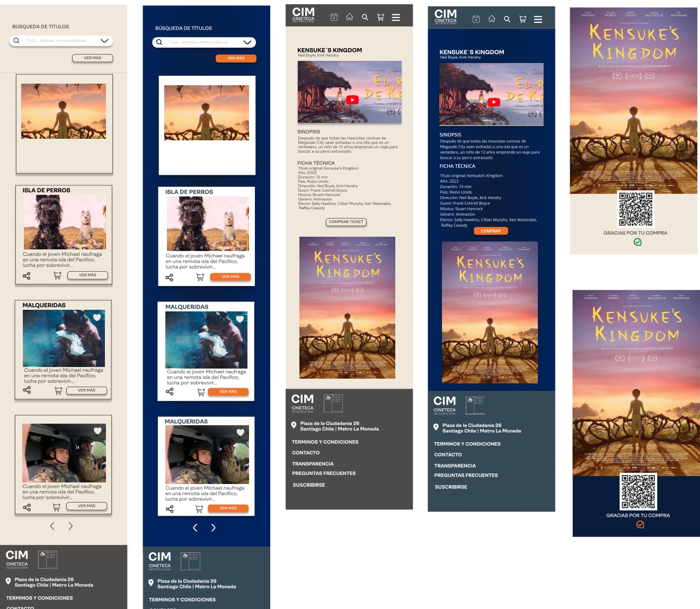700x609 pixels.
Task: Click the green check icon on beige confirmation screen
Action: coord(637,242)
